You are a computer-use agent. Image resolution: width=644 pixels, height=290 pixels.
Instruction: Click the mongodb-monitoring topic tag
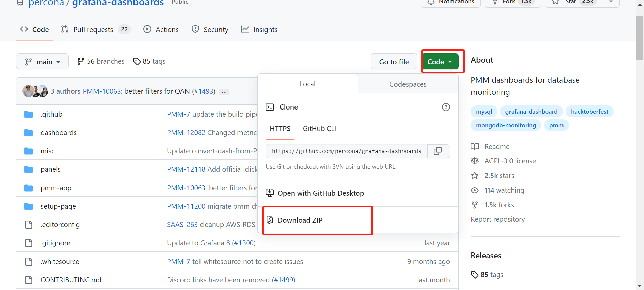tap(506, 125)
